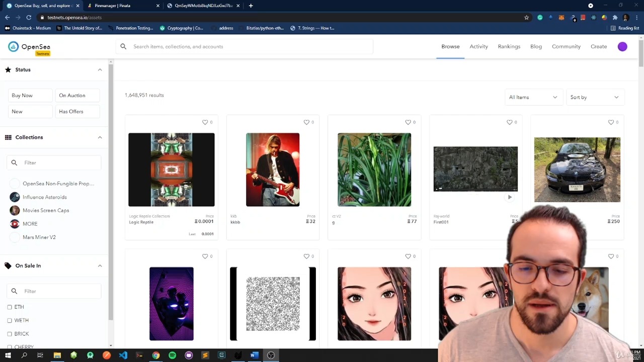Collapse the On Sale In section

(100, 266)
